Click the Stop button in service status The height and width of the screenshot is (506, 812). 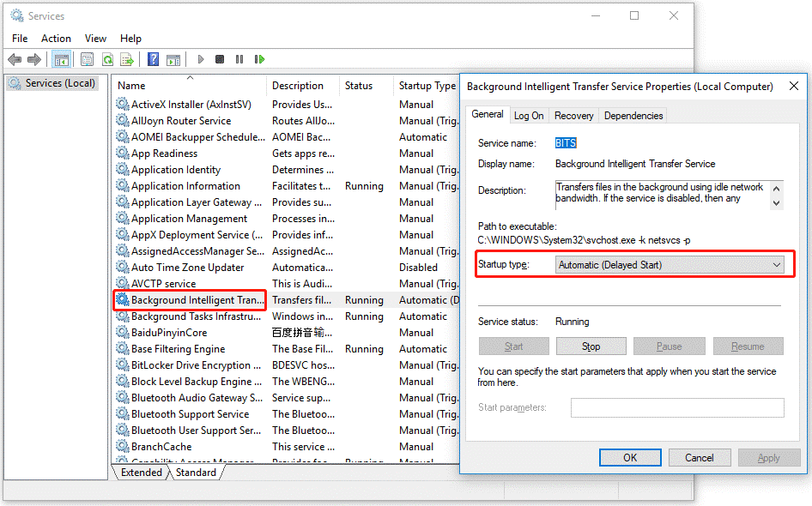(591, 346)
